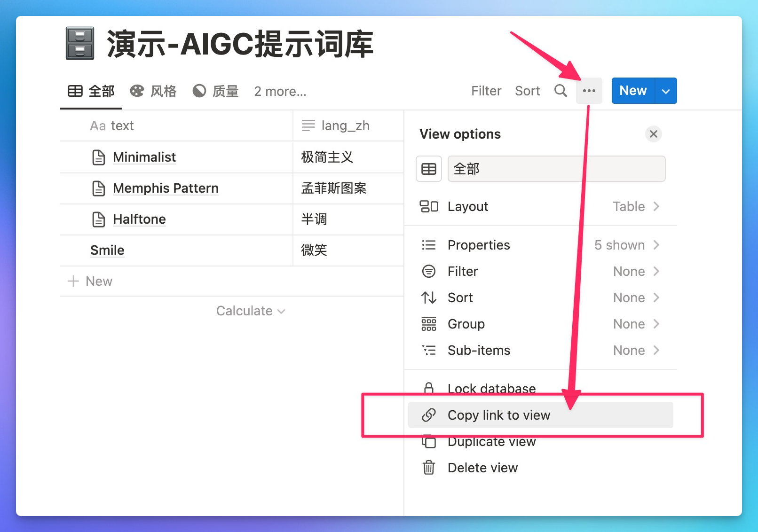The width and height of the screenshot is (758, 532).
Task: Click the Filter button in toolbar
Action: [x=486, y=91]
